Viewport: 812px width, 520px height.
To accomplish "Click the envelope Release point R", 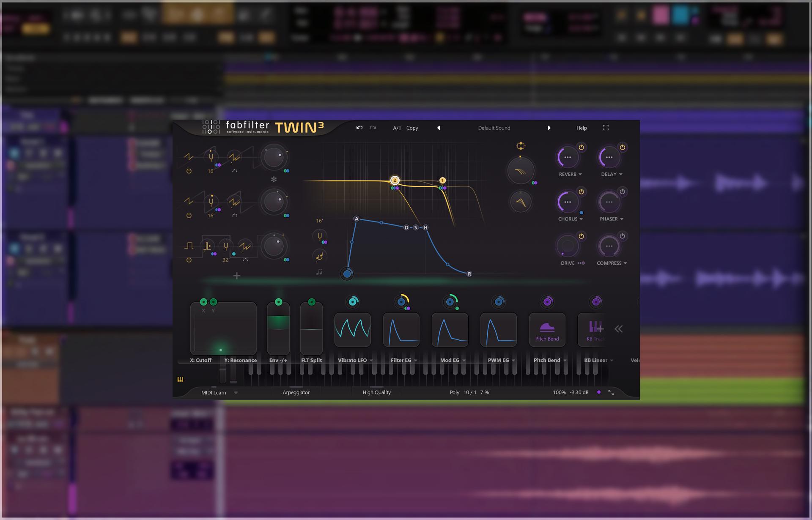I will [469, 274].
